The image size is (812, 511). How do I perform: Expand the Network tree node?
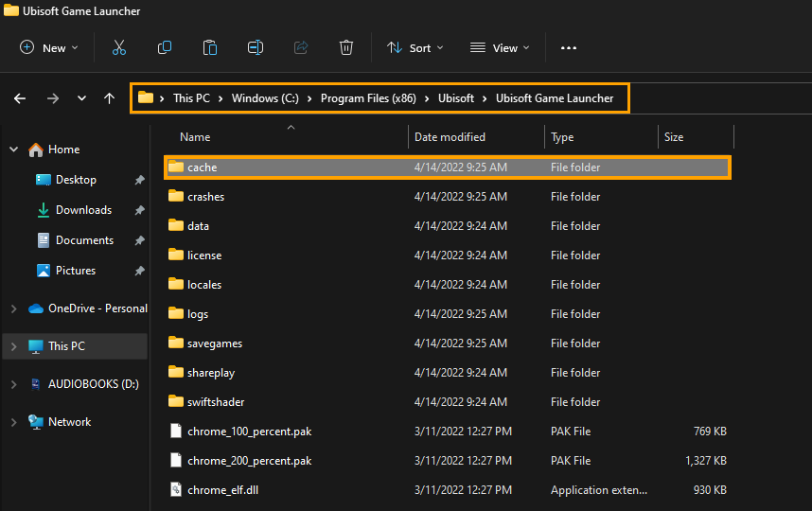(x=14, y=422)
